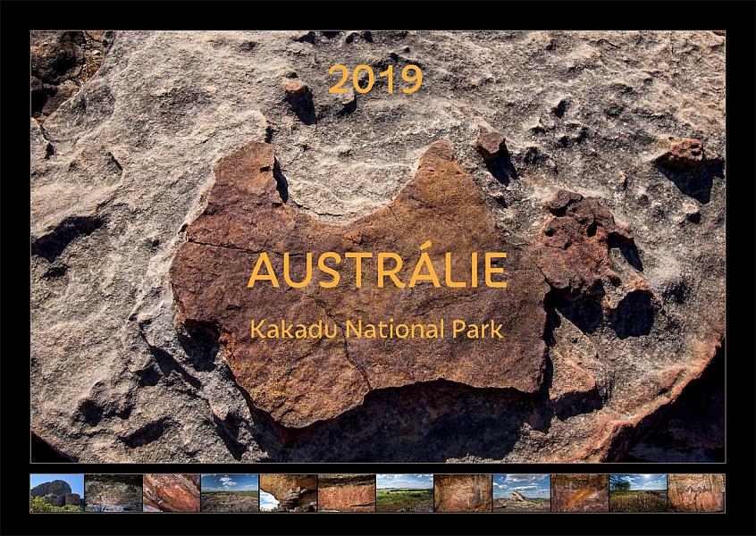The image size is (756, 536).
Task: Click the Australia-shaped brown rock in the cover photo
Action: [x=359, y=284]
